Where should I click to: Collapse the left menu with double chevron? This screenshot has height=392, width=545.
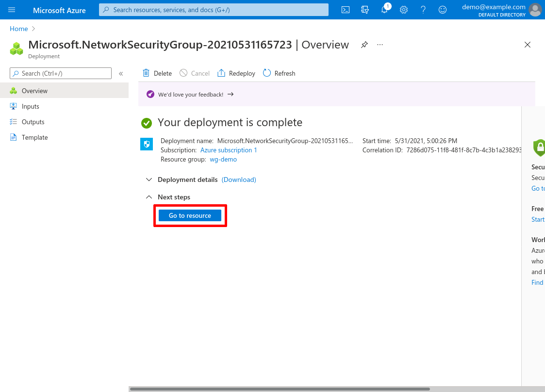tap(121, 73)
